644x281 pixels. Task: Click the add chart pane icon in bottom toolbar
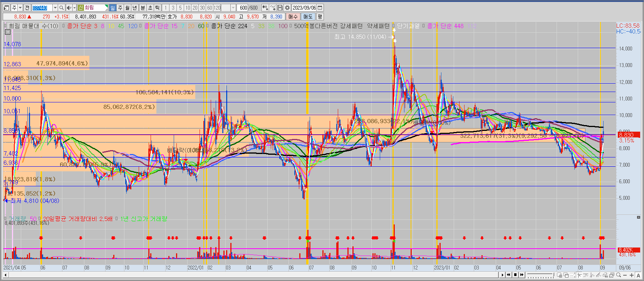[560, 275]
